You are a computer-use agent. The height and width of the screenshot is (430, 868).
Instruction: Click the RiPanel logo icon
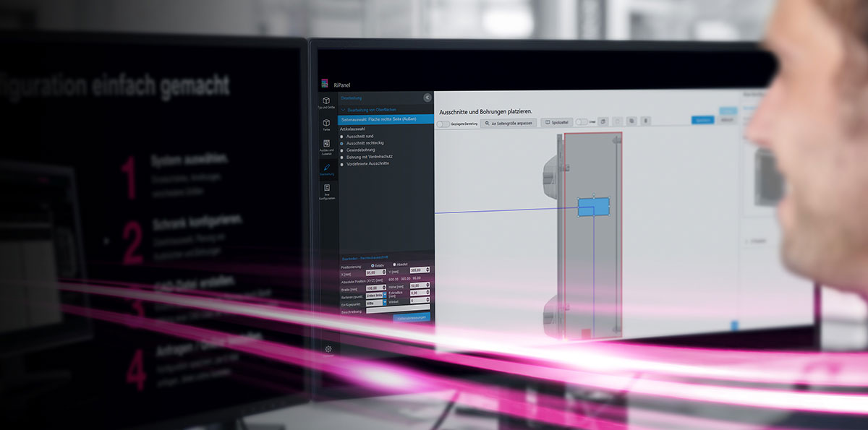coord(325,83)
